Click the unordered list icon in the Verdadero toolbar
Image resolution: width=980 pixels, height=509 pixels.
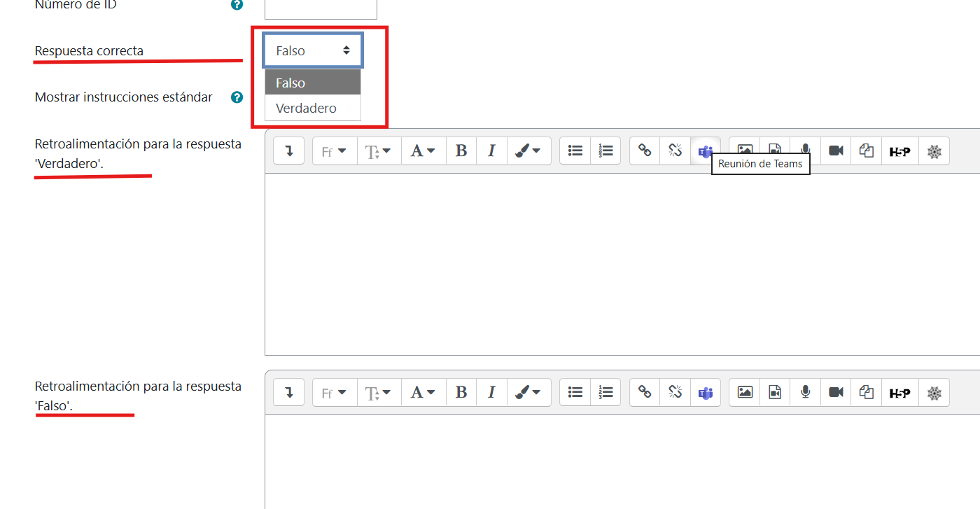[575, 151]
